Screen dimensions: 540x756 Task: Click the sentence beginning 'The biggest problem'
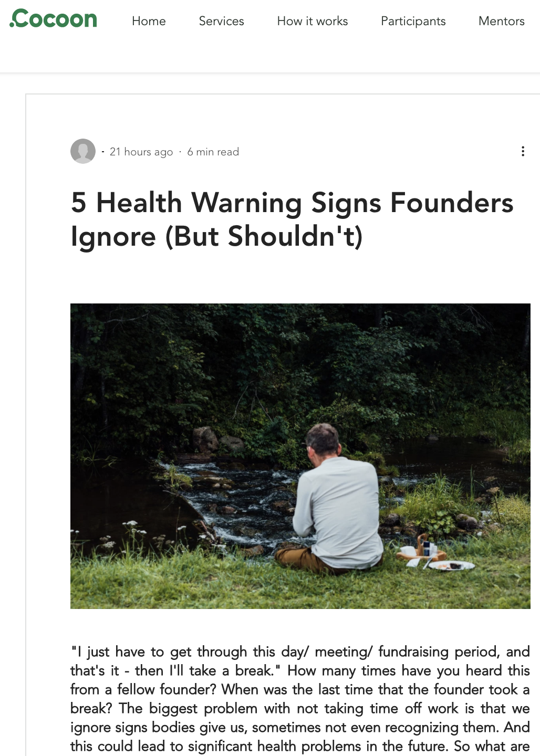300,718
